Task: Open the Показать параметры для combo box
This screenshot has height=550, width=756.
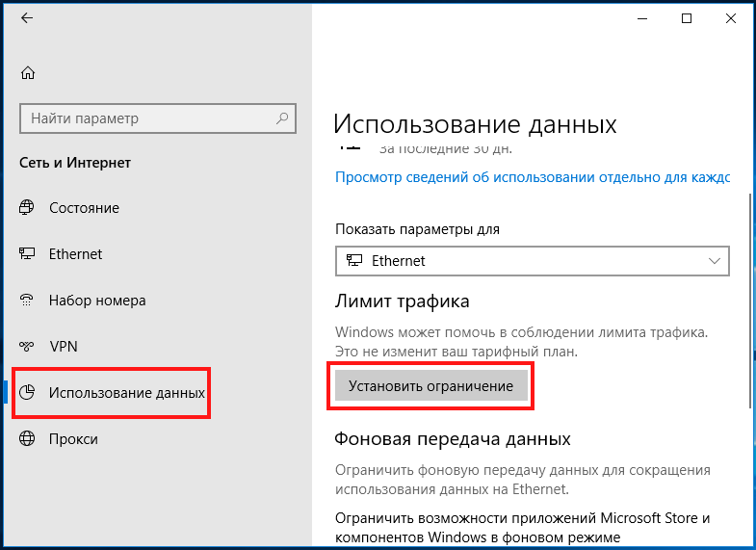Action: [x=533, y=261]
